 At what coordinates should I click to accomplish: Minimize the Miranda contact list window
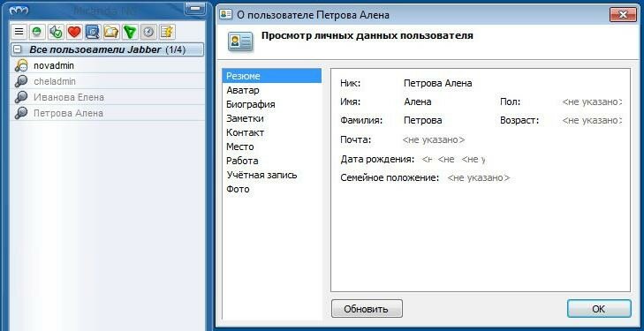[x=195, y=8]
